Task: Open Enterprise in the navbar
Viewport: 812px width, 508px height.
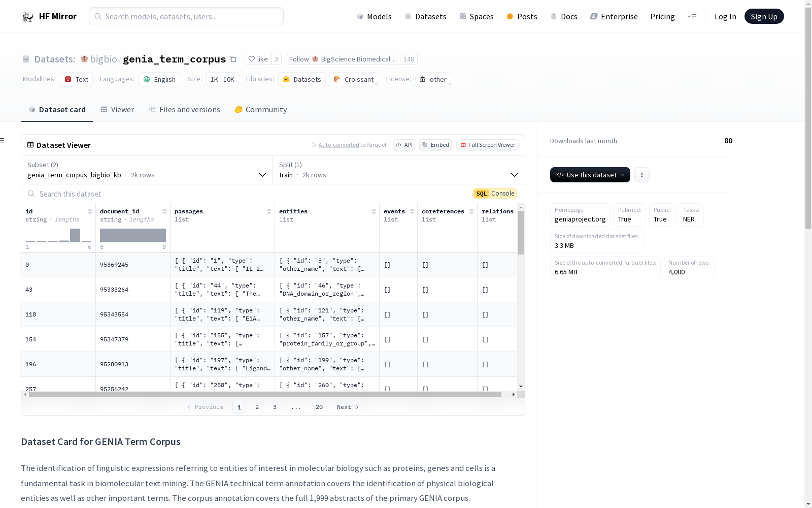Action: click(614, 17)
